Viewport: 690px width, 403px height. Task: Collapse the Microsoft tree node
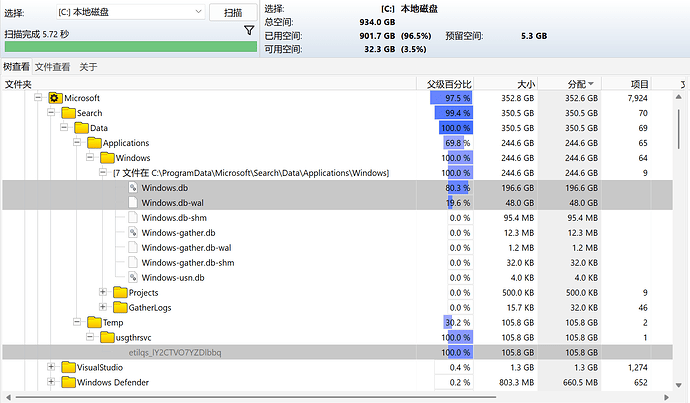coord(38,97)
